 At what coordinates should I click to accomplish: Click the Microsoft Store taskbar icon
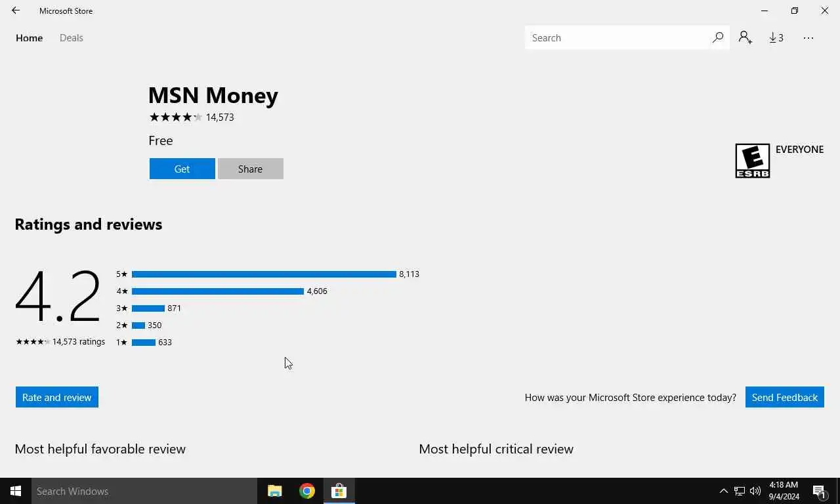pos(339,491)
